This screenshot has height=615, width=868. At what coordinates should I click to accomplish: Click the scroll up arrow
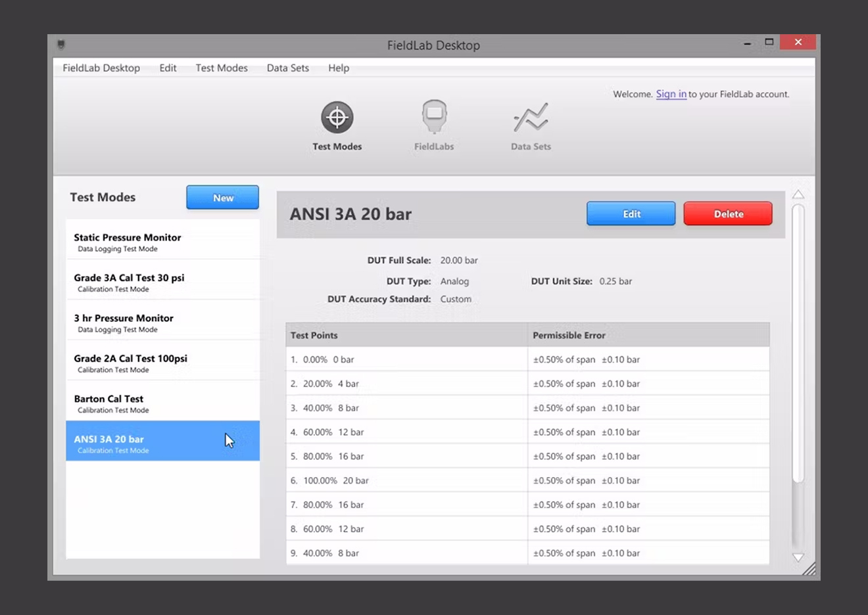[798, 194]
